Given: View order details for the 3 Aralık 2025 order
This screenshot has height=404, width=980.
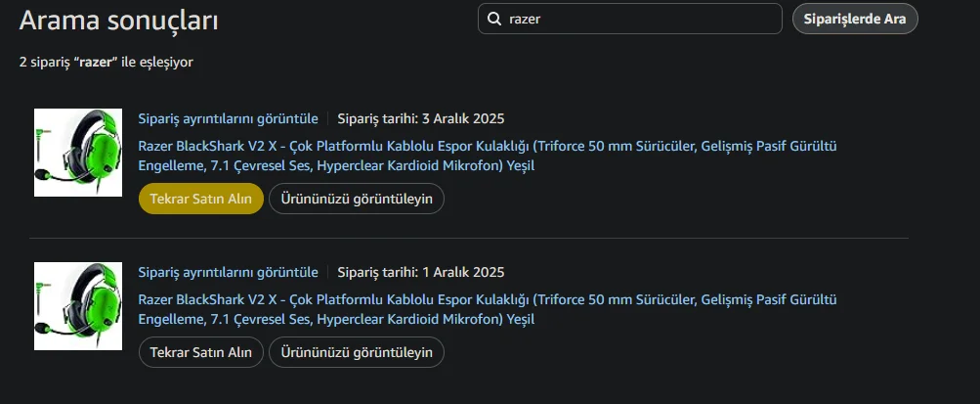Looking at the screenshot, I should [x=229, y=119].
